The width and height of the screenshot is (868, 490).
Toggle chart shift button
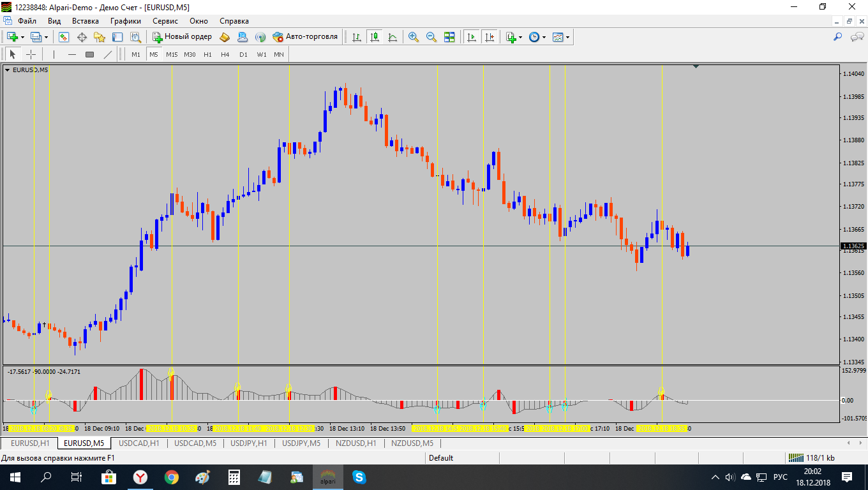(x=490, y=37)
